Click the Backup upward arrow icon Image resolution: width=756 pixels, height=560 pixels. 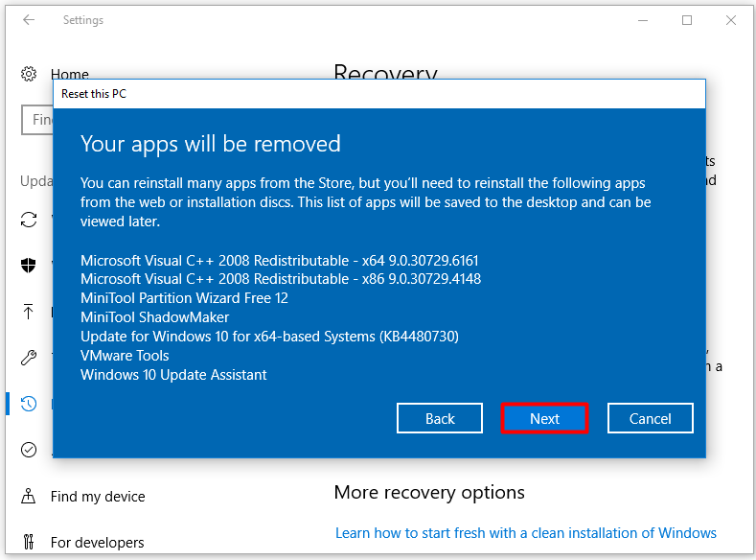point(29,311)
